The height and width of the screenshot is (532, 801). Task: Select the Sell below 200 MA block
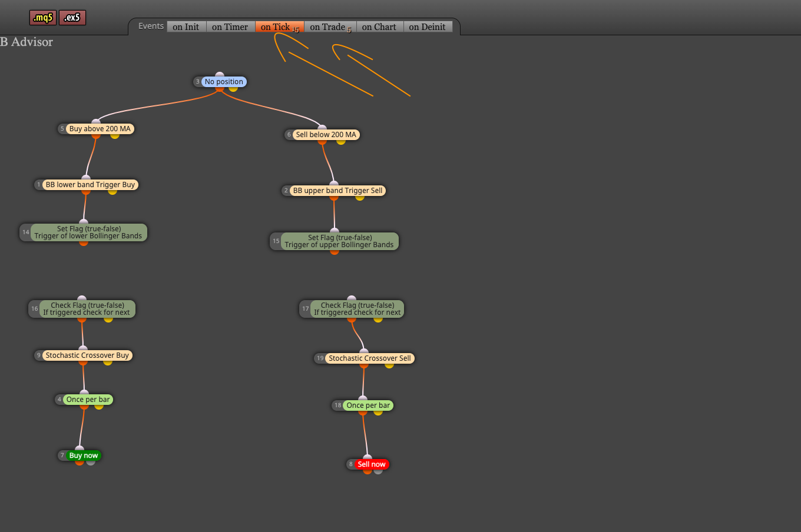click(x=326, y=135)
